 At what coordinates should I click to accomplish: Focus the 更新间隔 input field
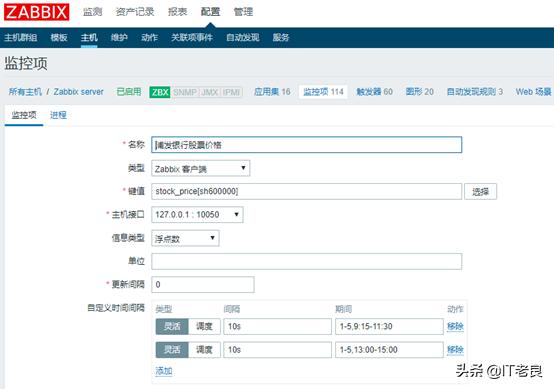coord(203,285)
